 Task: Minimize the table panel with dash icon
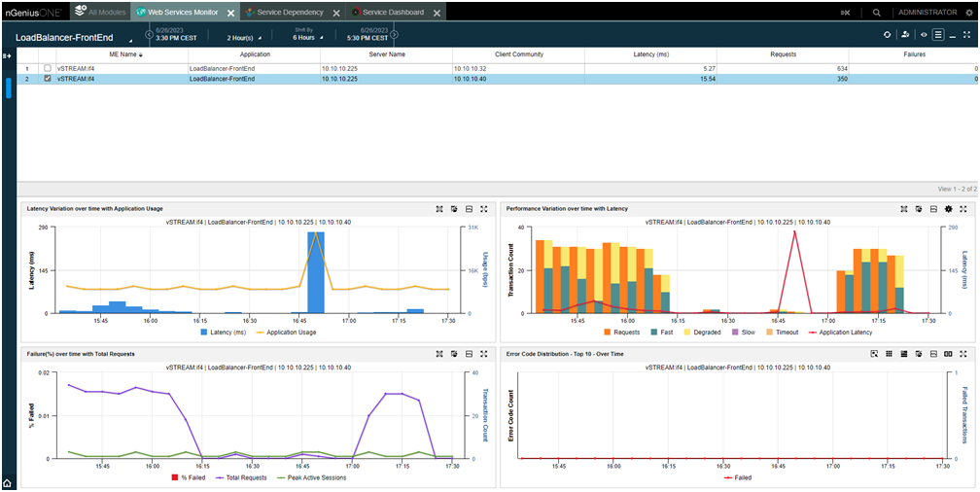click(x=953, y=36)
